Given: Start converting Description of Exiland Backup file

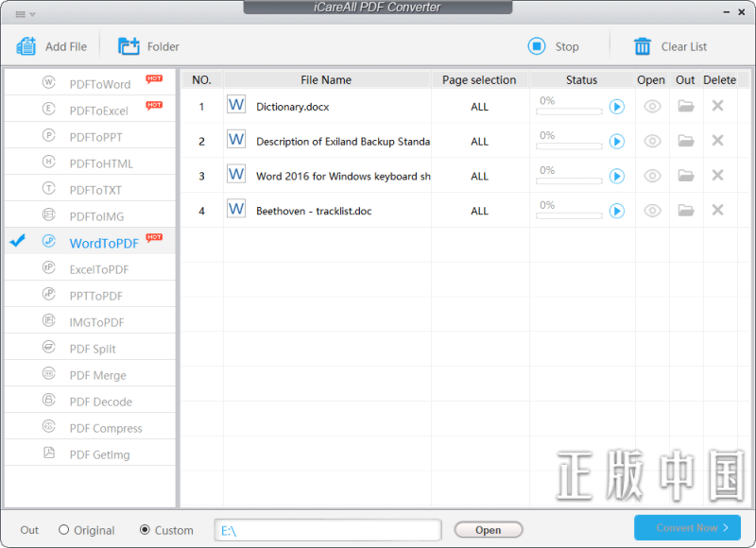Looking at the screenshot, I should click(617, 141).
